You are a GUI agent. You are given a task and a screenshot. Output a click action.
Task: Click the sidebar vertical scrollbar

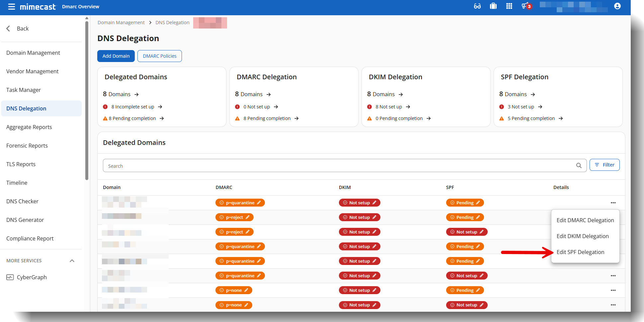point(87,99)
